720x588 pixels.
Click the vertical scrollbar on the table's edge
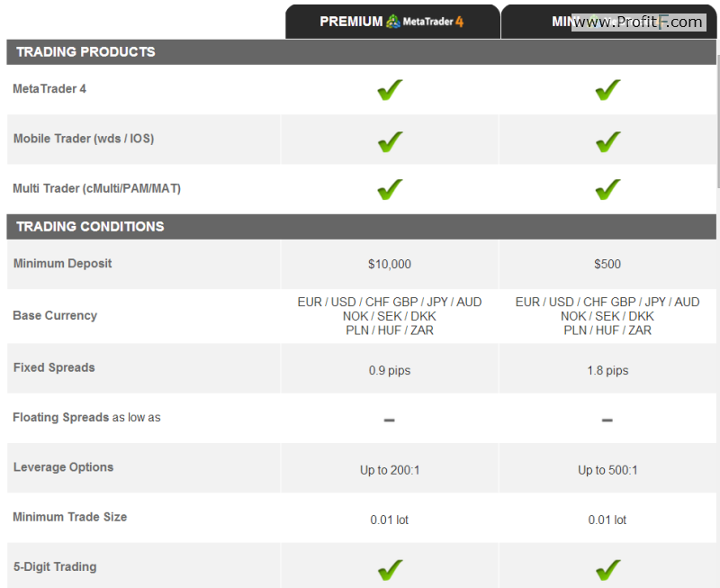[718, 122]
